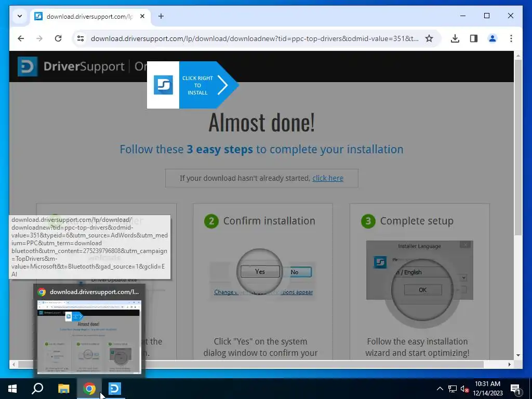Open a new tab with plus button

coord(161,16)
